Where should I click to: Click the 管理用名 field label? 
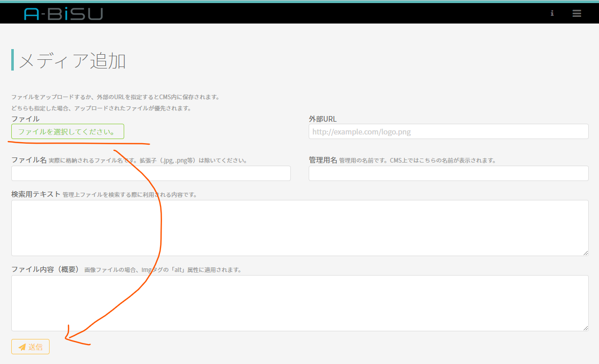(323, 160)
